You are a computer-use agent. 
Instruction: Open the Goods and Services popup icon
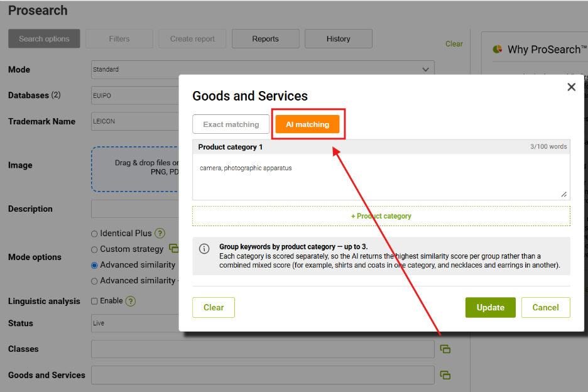pyautogui.click(x=445, y=375)
